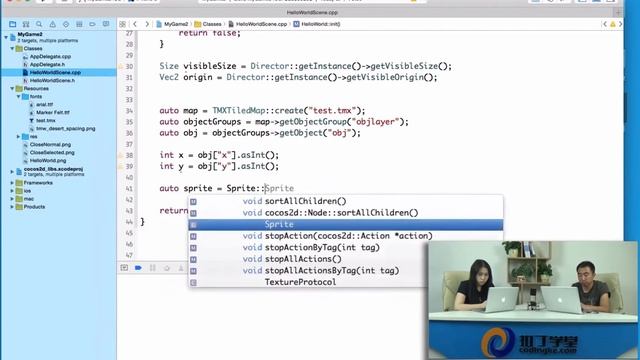Select HelloWorld.png in navigator

pos(48,161)
